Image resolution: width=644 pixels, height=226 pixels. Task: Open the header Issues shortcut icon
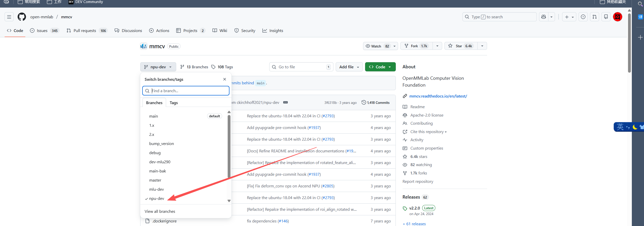coord(583,17)
